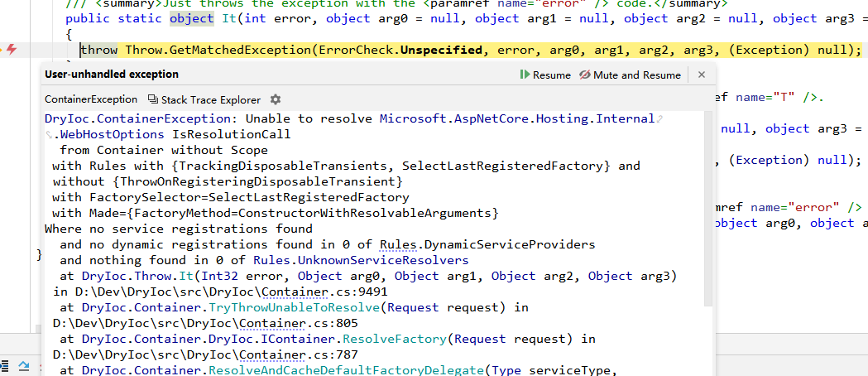Open Rules.DynamicServiceProviders link
Screen dimensions: 868x376
click(487, 244)
